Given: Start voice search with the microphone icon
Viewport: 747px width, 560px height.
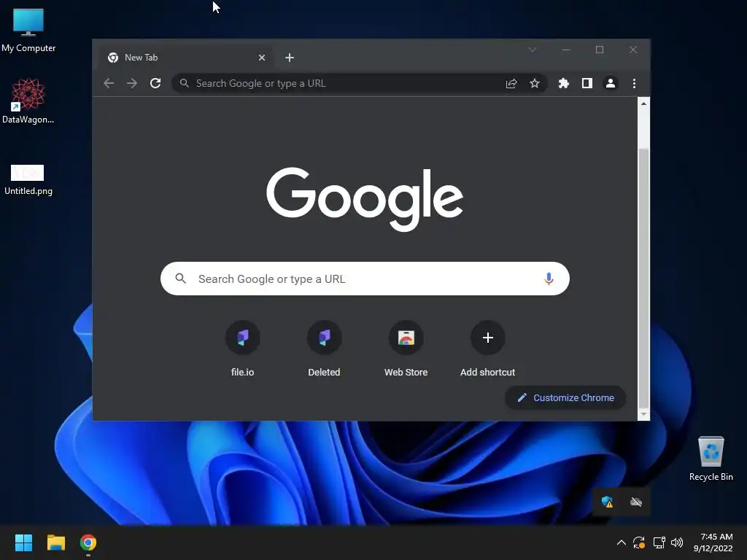Looking at the screenshot, I should (549, 279).
